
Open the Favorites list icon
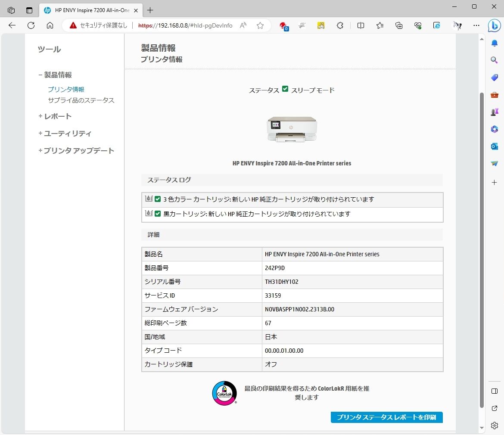click(380, 25)
